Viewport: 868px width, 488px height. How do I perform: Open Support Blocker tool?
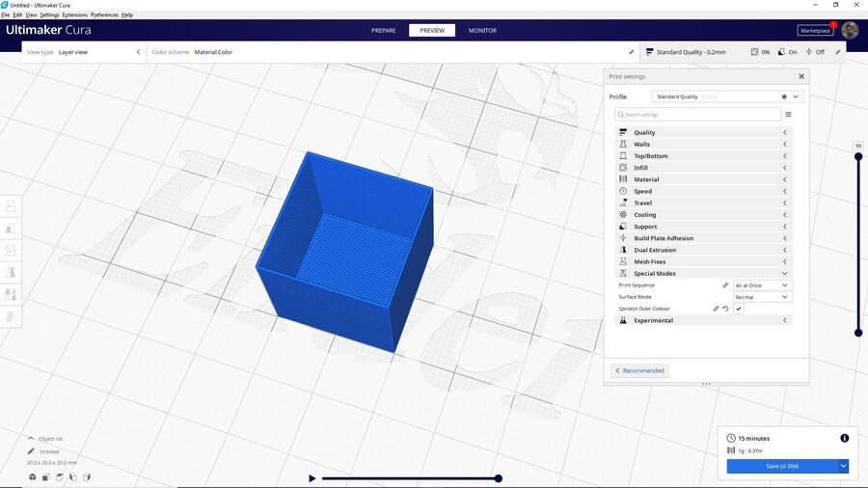pyautogui.click(x=11, y=316)
